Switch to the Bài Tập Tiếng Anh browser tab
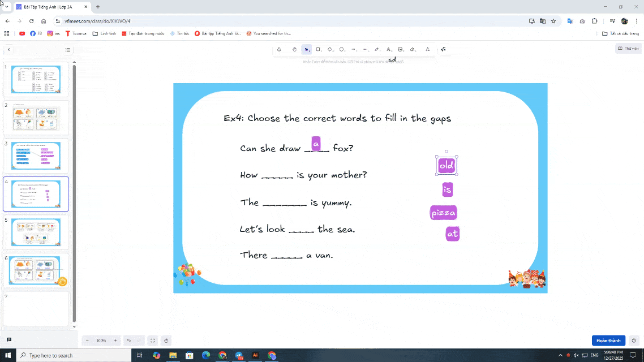 [51, 7]
